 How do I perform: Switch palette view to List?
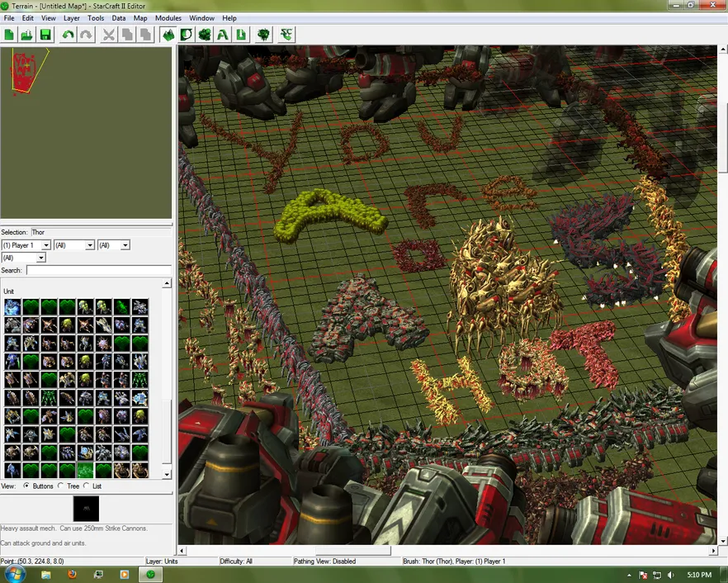(x=87, y=486)
